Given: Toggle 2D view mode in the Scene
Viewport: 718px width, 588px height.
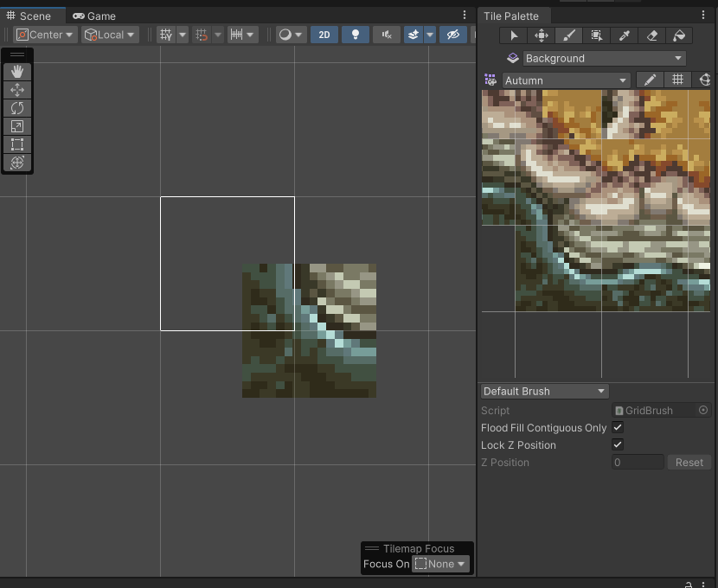Looking at the screenshot, I should coord(324,35).
